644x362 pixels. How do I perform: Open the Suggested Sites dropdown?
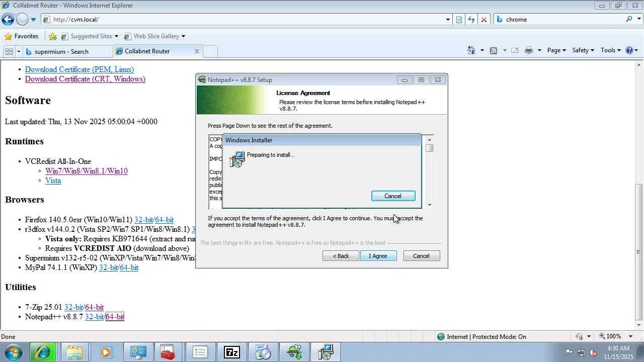(90, 36)
